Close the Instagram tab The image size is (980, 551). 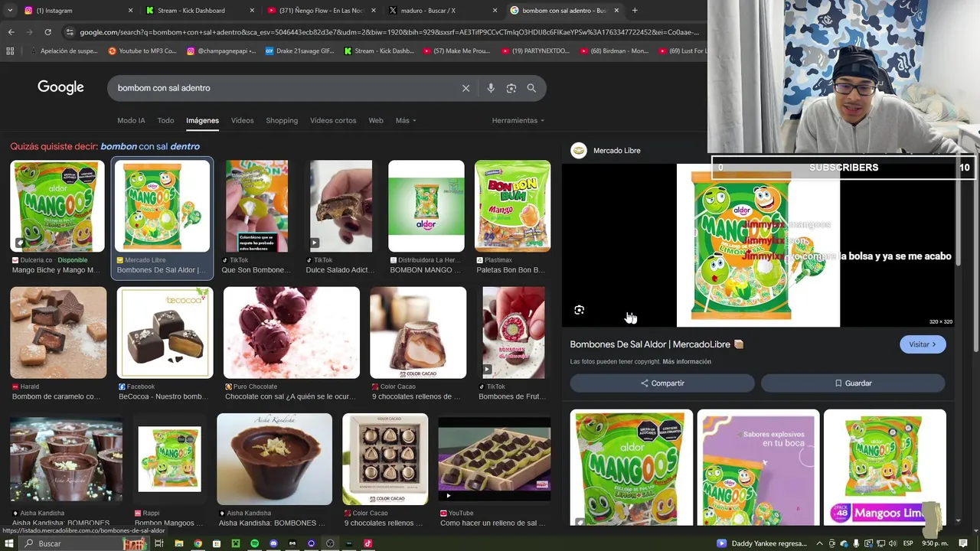pyautogui.click(x=130, y=11)
